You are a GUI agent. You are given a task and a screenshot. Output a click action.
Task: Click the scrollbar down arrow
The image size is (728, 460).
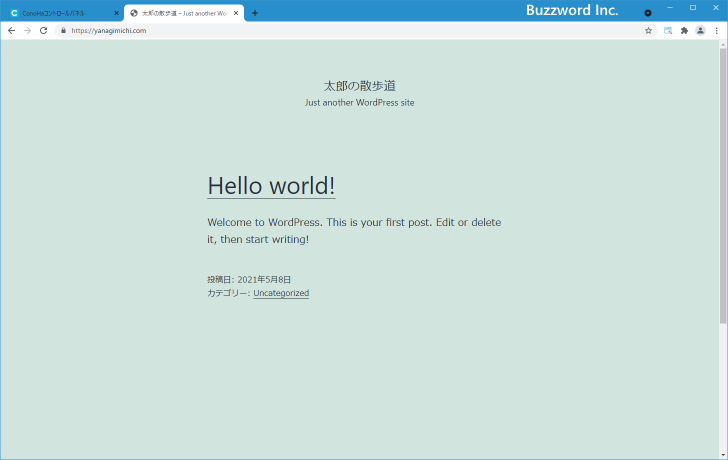point(723,456)
